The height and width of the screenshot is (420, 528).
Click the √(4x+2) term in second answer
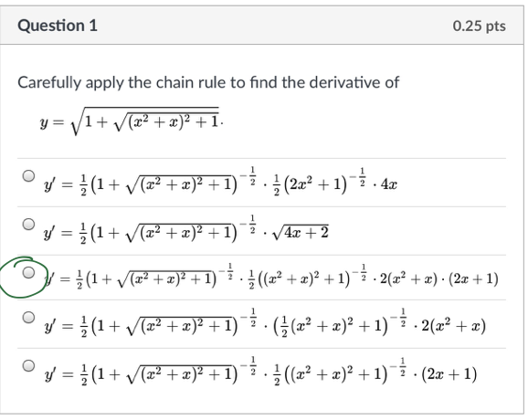301,232
